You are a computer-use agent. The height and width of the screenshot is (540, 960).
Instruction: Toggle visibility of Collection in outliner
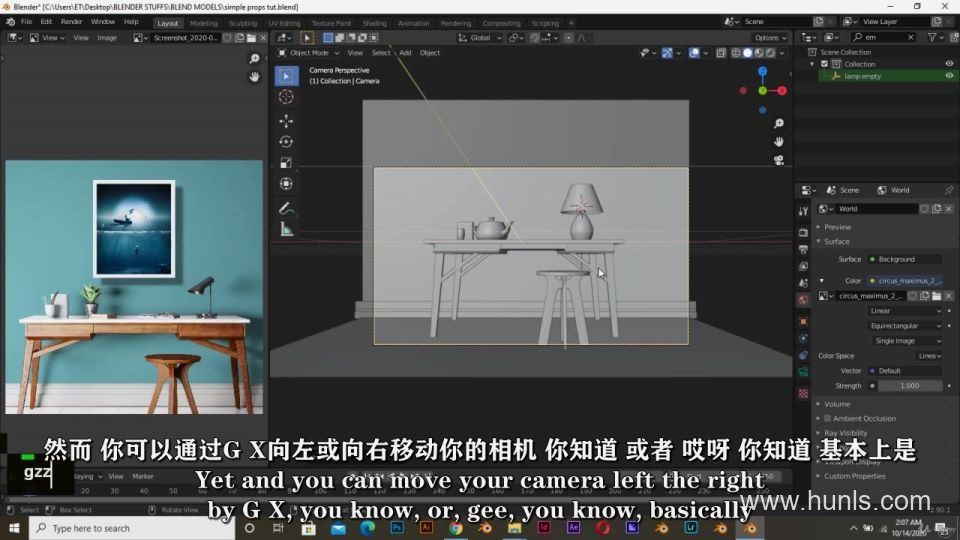click(x=949, y=64)
